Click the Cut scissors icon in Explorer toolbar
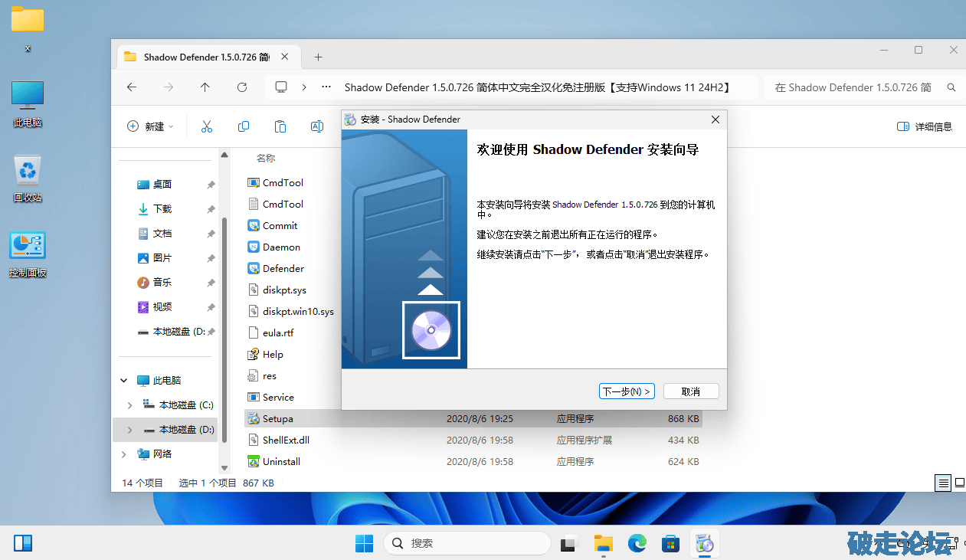Screen dimensions: 966x560 click(x=206, y=126)
